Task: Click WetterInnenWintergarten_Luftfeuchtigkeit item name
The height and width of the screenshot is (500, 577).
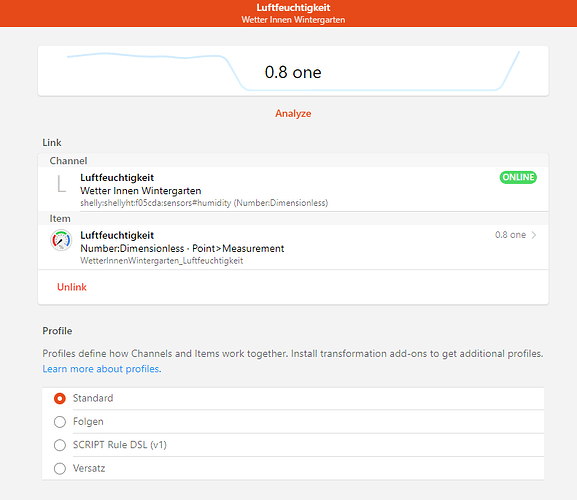Action: coord(162,261)
